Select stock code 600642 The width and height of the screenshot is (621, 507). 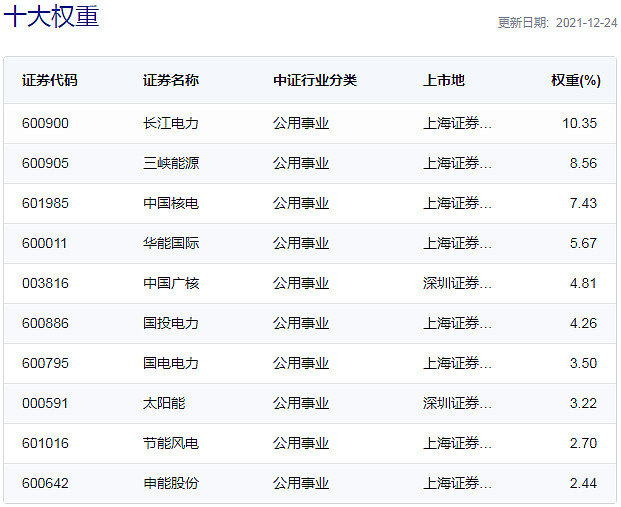tap(45, 483)
